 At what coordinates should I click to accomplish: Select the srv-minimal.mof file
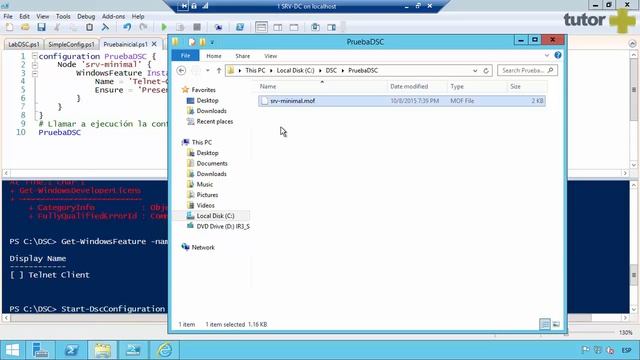pos(402,101)
